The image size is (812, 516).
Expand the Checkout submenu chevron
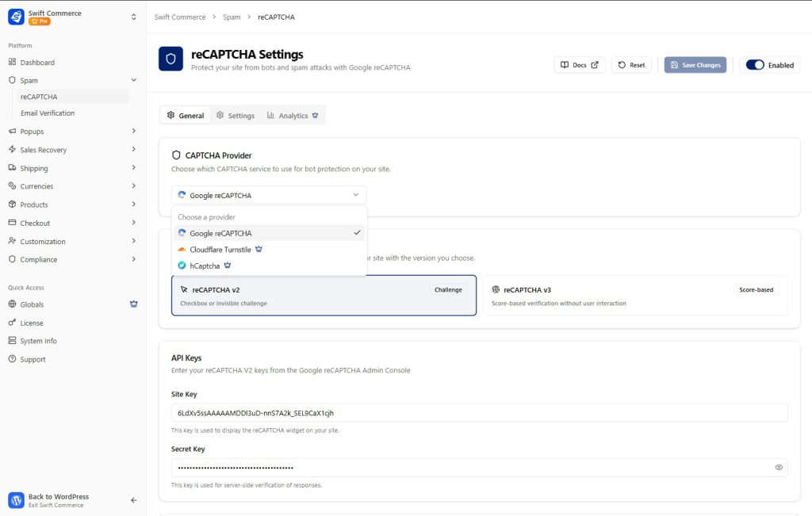pos(133,223)
